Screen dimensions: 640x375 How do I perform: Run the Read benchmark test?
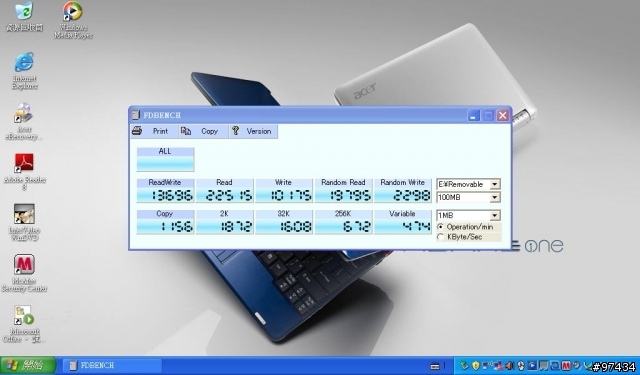224,190
